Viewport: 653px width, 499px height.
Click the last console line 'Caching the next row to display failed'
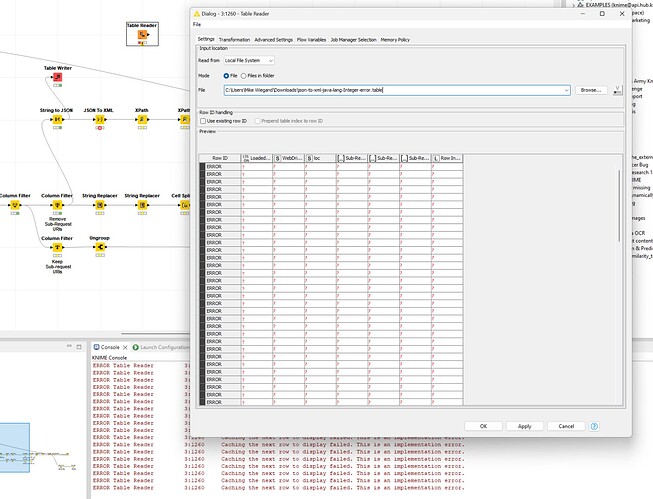pyautogui.click(x=342, y=488)
